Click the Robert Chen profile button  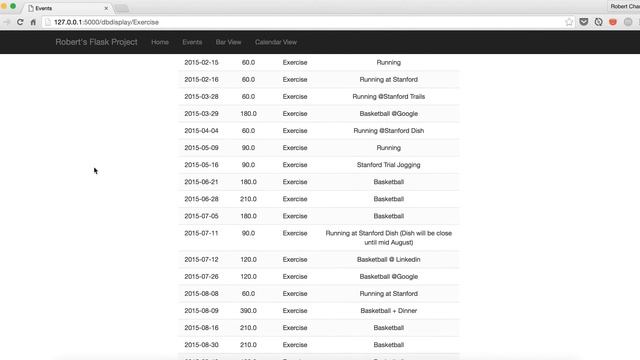(x=624, y=7)
